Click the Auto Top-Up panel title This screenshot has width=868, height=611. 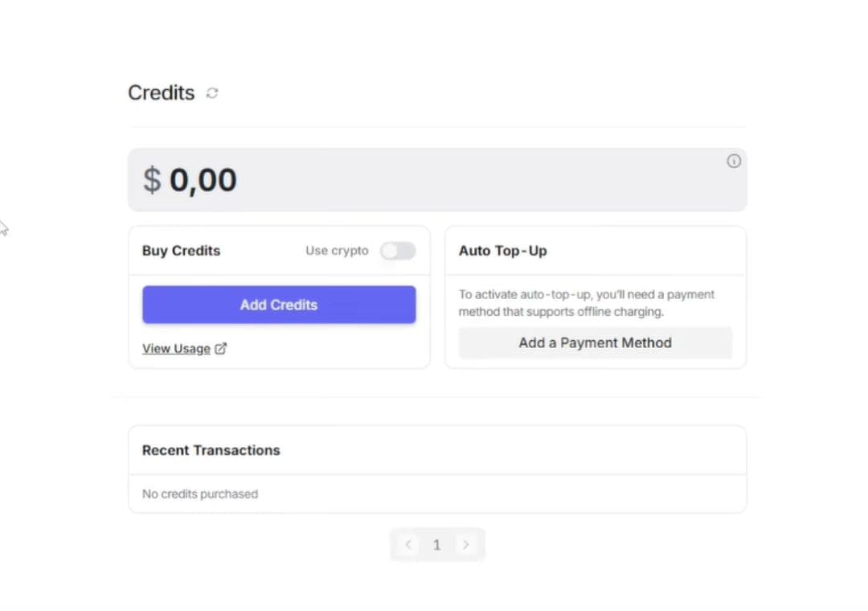[x=502, y=251]
